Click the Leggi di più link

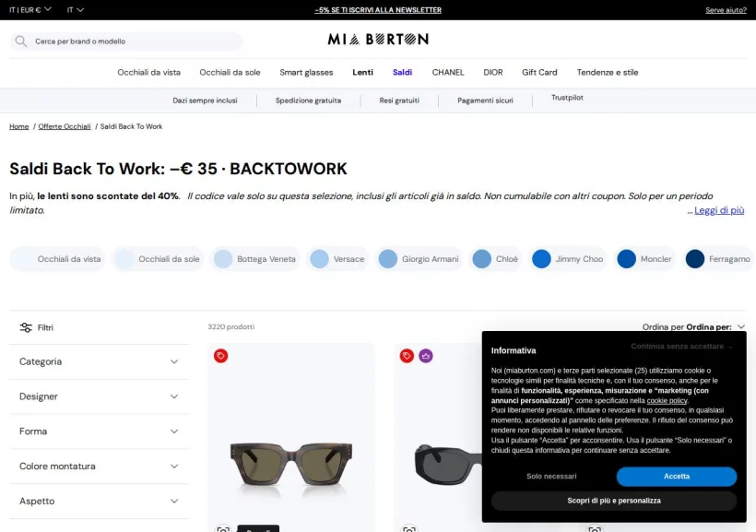click(719, 210)
